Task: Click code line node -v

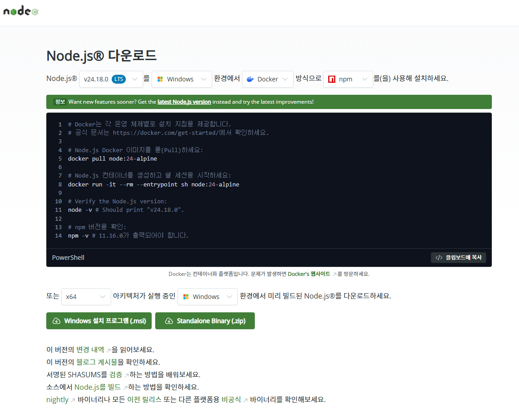Action: pyautogui.click(x=126, y=210)
